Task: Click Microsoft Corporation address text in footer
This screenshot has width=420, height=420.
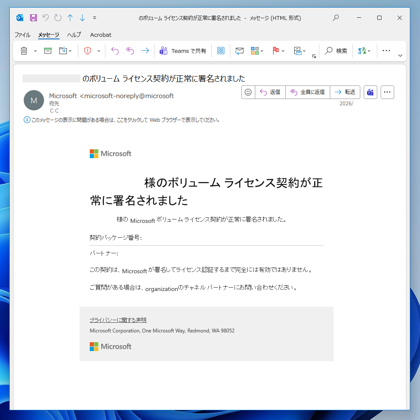Action: click(162, 331)
